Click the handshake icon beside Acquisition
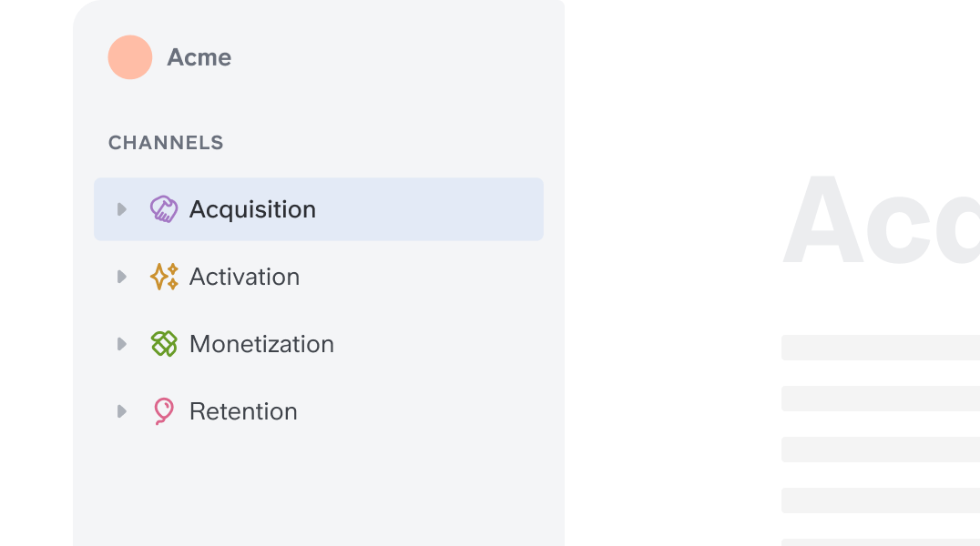 coord(164,209)
